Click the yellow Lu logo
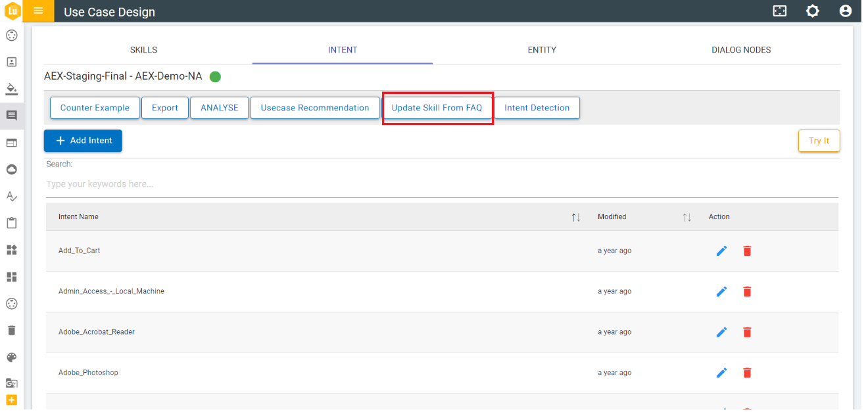 pos(11,11)
